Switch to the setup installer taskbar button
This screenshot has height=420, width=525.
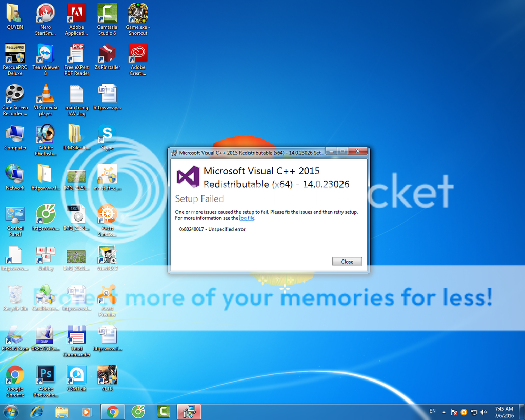click(x=189, y=412)
